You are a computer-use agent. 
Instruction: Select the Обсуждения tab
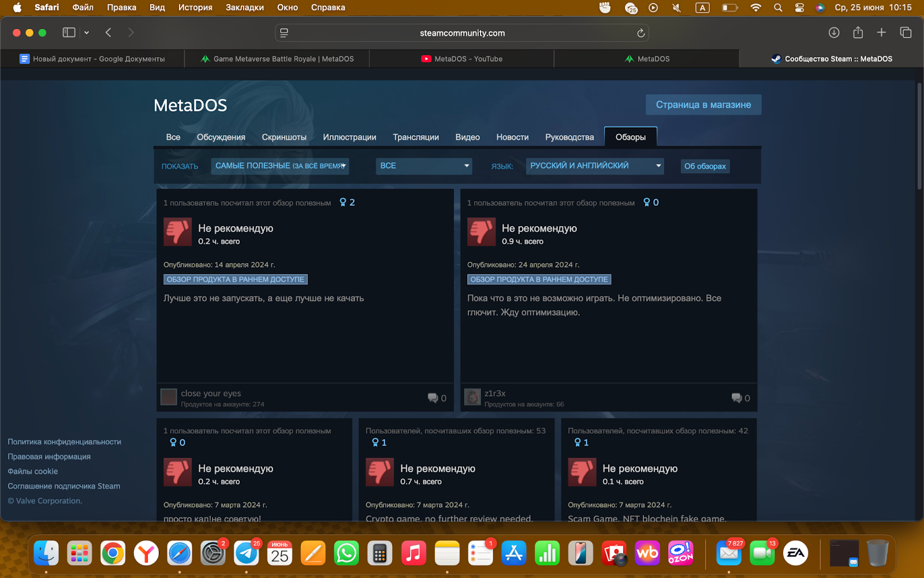(x=221, y=137)
